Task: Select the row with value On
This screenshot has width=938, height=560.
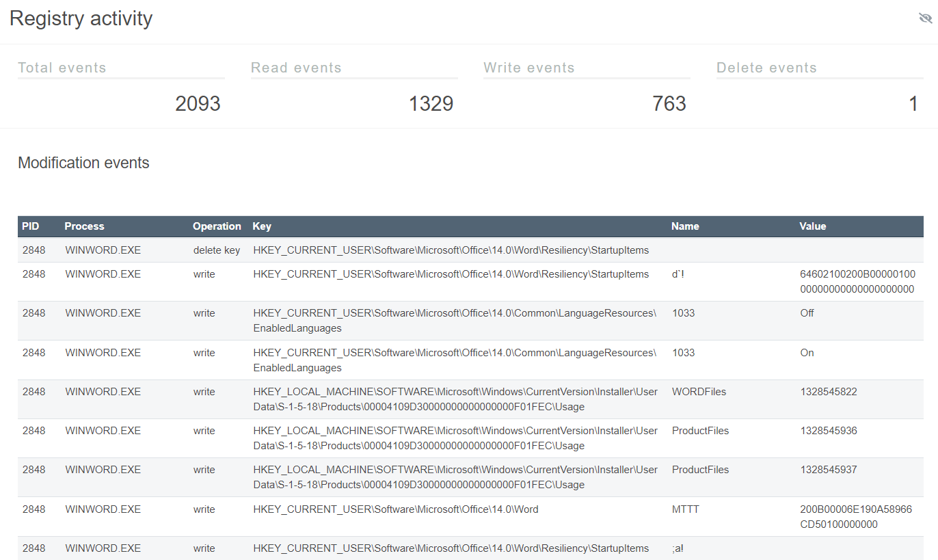Action: click(x=807, y=353)
